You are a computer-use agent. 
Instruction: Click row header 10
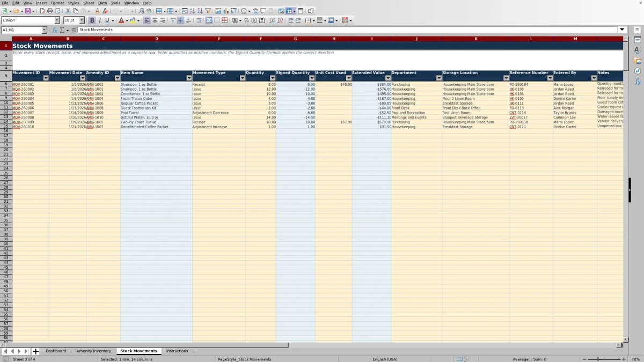click(x=6, y=103)
